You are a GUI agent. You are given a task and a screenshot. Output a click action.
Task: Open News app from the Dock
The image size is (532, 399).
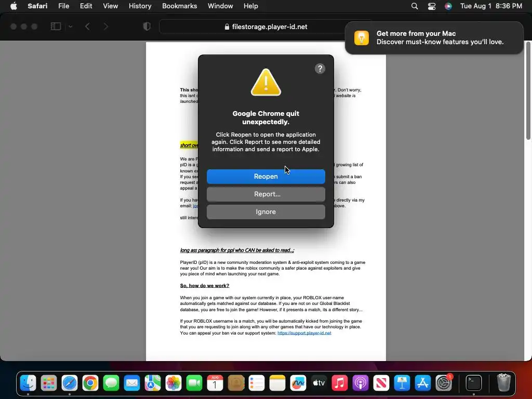pos(381,383)
